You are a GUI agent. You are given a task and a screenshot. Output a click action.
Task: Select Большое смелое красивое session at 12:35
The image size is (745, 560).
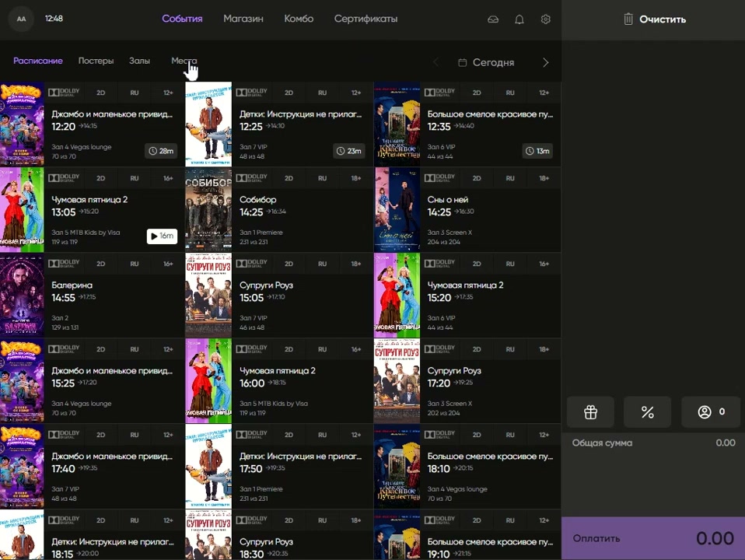coord(467,124)
